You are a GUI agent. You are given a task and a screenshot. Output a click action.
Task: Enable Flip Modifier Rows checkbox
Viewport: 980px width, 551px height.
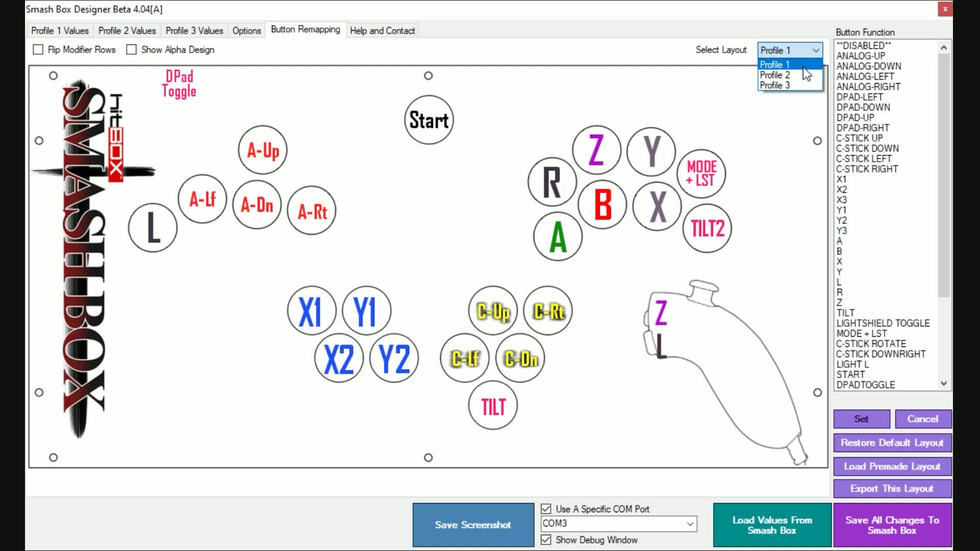(x=38, y=49)
